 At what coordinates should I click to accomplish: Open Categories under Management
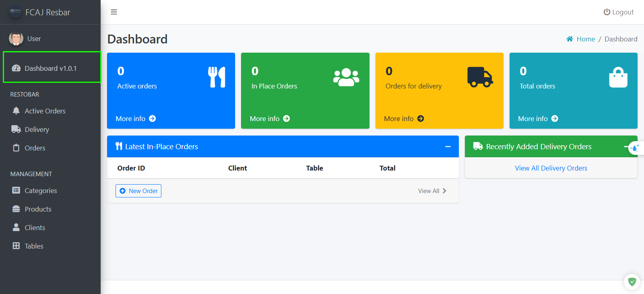tap(50, 191)
